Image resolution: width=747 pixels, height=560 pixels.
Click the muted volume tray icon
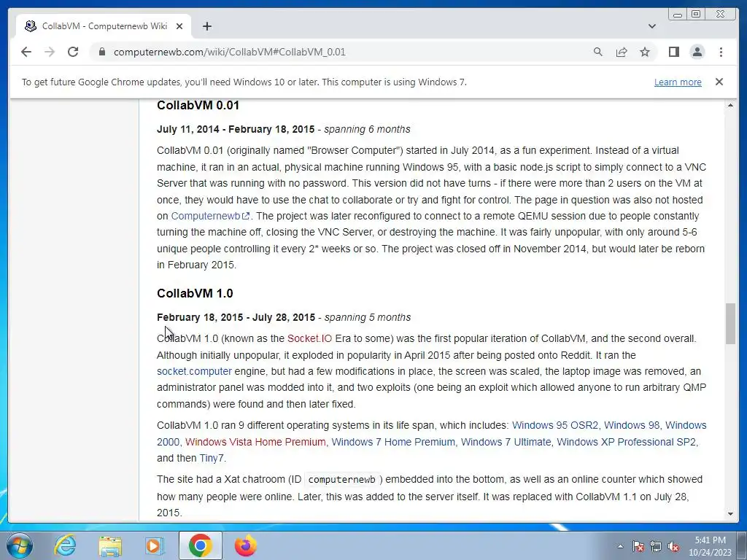pos(673,546)
